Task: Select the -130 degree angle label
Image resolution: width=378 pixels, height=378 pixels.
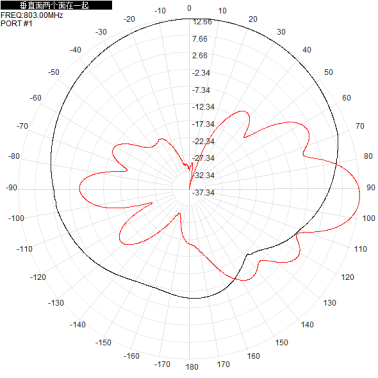Action: [x=56, y=303]
